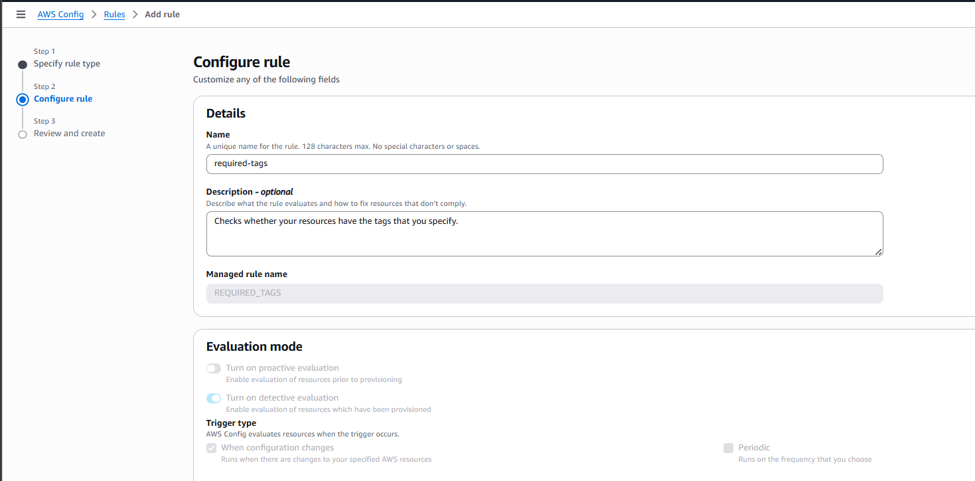Select the Configure rule step
Image resolution: width=975 pixels, height=481 pixels.
[x=63, y=99]
